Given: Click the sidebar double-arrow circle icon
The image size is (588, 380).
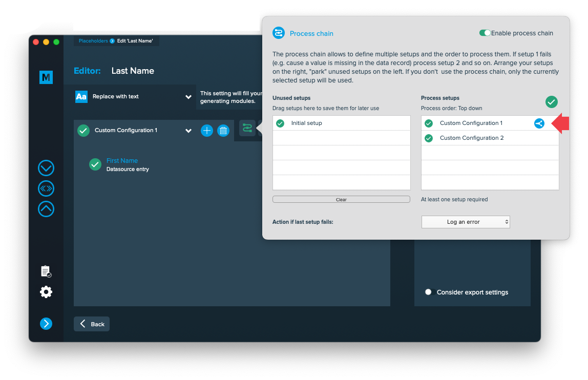Looking at the screenshot, I should tap(46, 188).
